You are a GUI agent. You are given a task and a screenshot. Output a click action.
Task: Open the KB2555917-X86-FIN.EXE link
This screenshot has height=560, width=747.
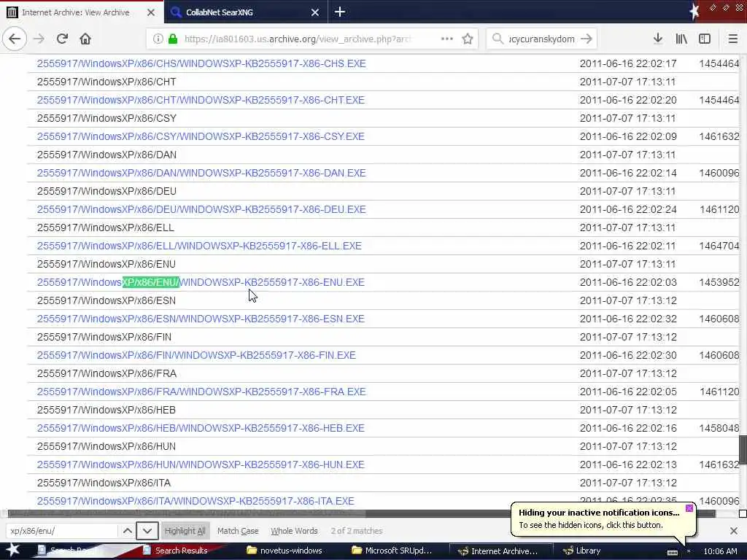pos(196,355)
